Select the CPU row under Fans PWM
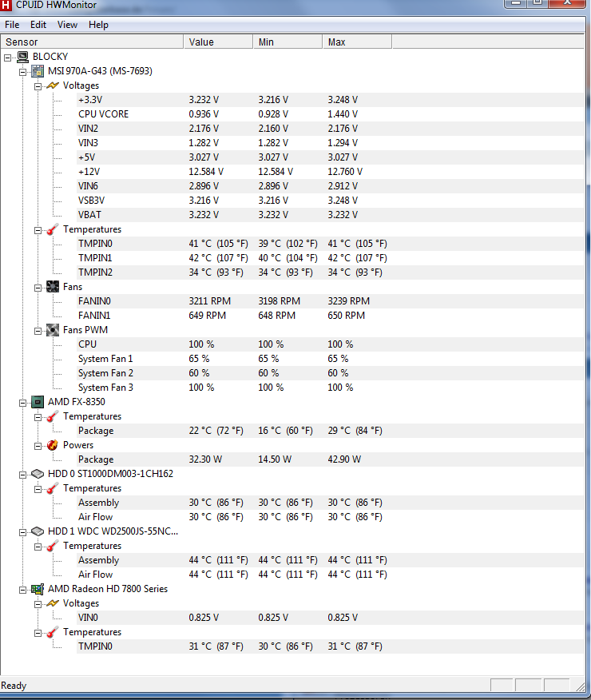591x700 pixels. click(330, 344)
